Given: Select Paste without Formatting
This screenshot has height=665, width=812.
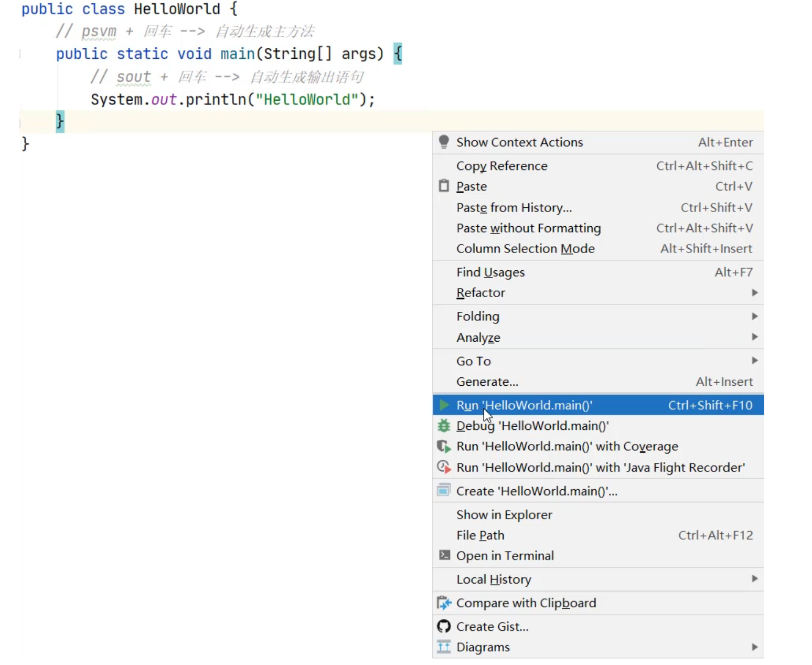Looking at the screenshot, I should click(598, 228).
